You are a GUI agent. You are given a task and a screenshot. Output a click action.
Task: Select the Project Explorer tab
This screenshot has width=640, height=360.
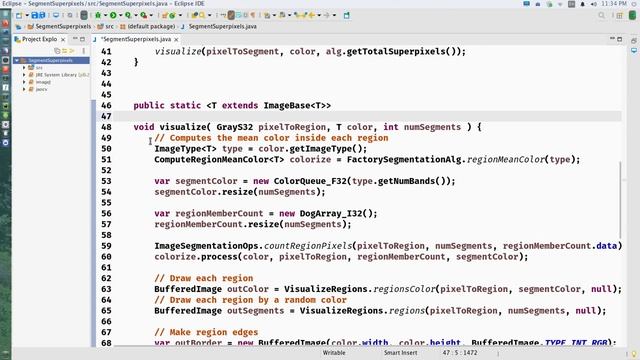39,39
